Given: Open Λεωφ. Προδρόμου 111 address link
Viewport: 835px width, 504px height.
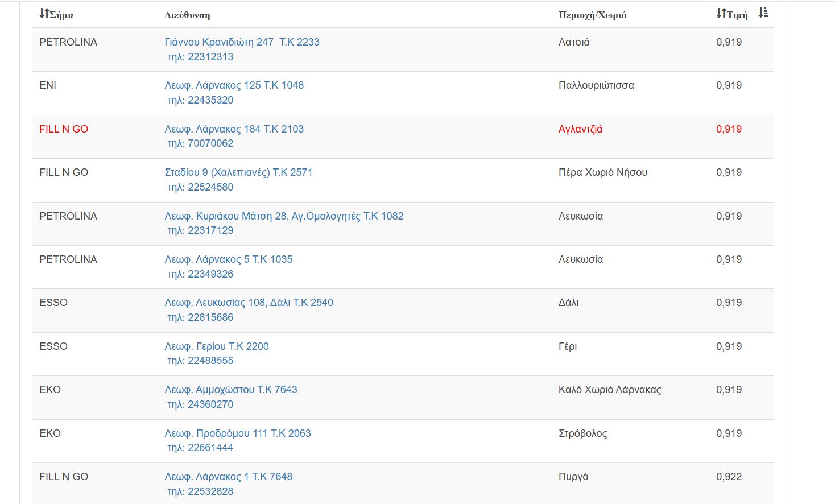Looking at the screenshot, I should pyautogui.click(x=237, y=433).
